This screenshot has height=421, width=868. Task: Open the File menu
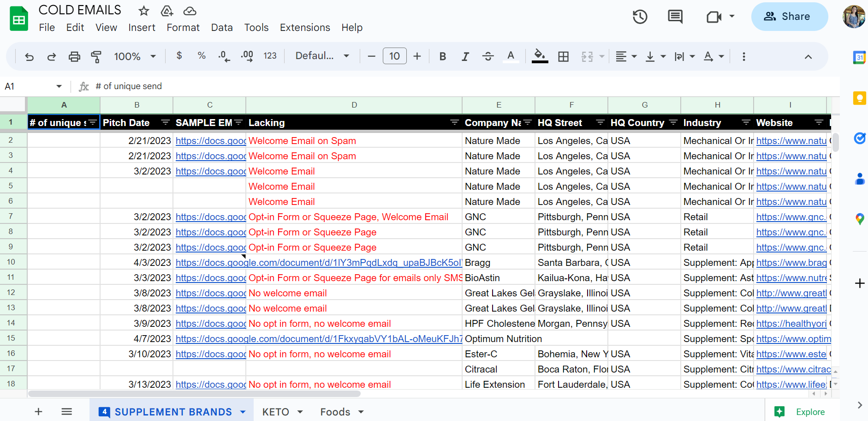click(x=47, y=28)
